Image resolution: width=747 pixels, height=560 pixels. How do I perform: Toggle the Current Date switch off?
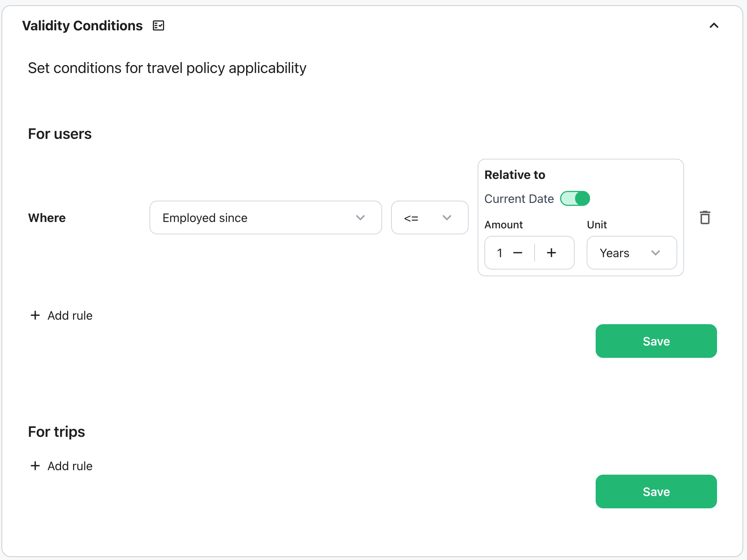[x=575, y=198]
